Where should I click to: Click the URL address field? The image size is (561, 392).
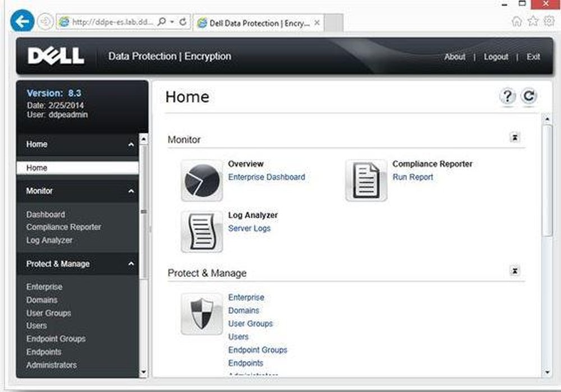[x=113, y=22]
